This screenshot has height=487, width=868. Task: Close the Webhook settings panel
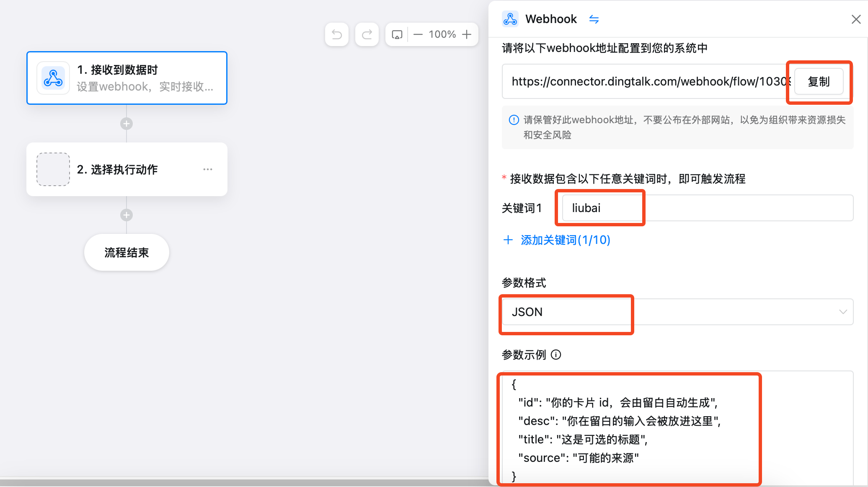point(856,19)
